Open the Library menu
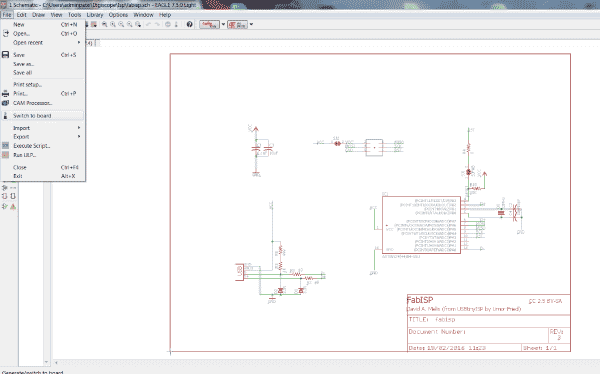Image resolution: width=600 pixels, height=374 pixels. pos(95,15)
